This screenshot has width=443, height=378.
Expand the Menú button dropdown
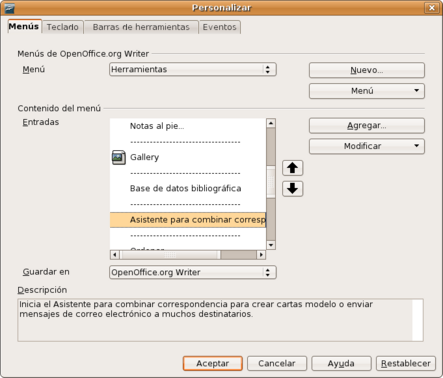coord(367,91)
